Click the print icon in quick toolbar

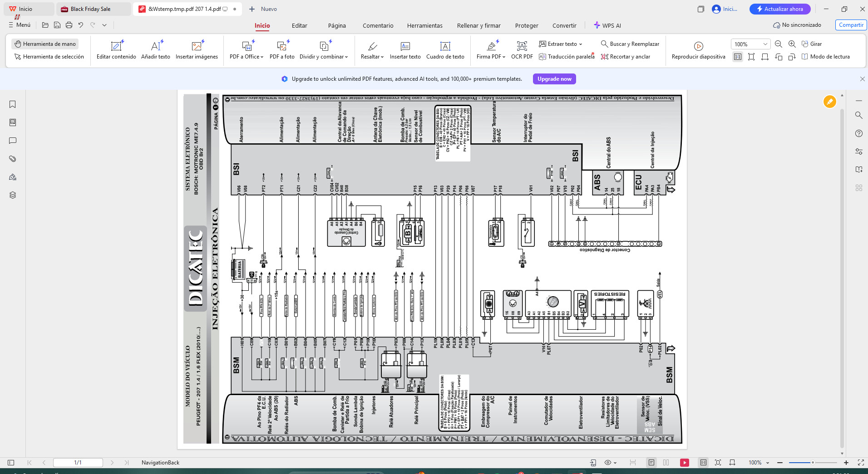[69, 25]
